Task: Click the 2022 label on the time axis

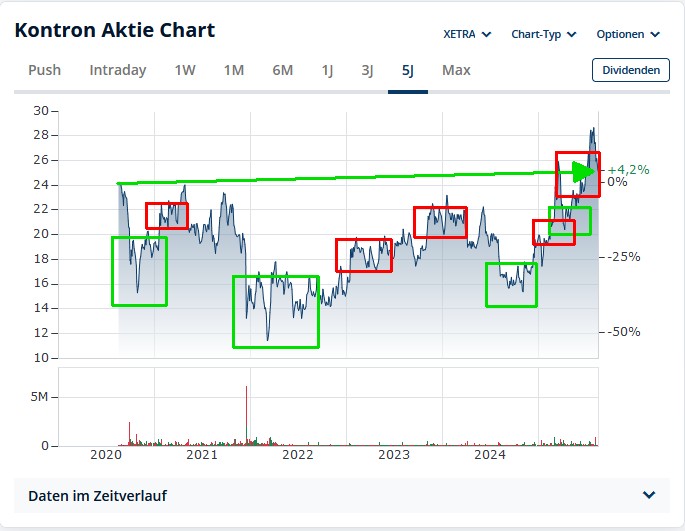Action: coord(298,456)
